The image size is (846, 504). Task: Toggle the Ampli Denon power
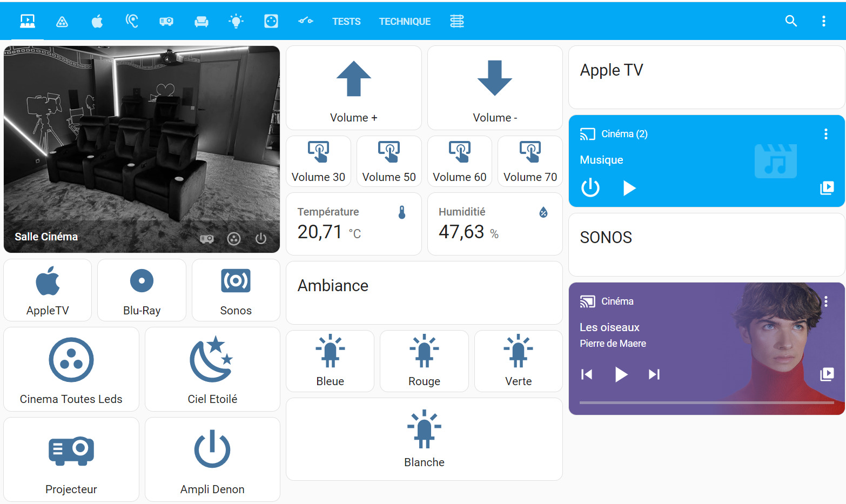pyautogui.click(x=212, y=459)
